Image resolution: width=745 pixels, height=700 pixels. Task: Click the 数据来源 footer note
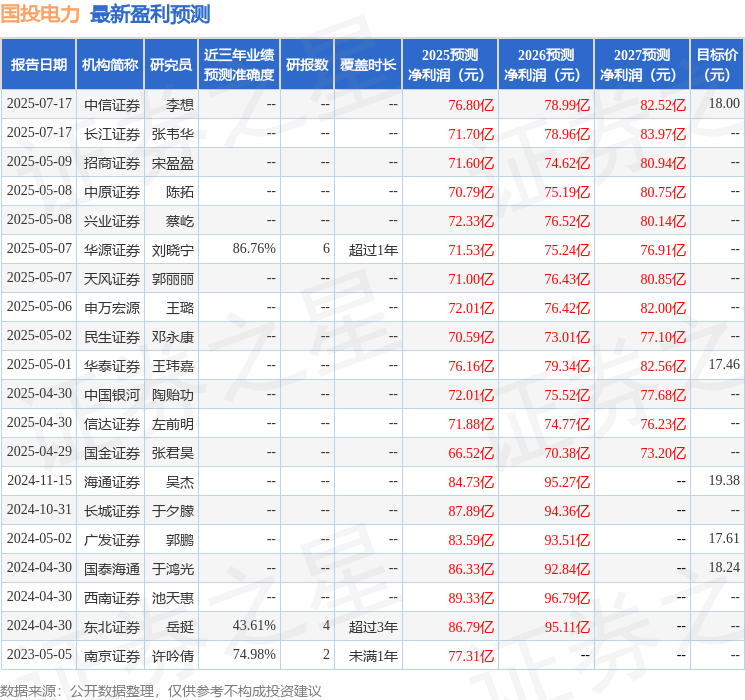[161, 690]
